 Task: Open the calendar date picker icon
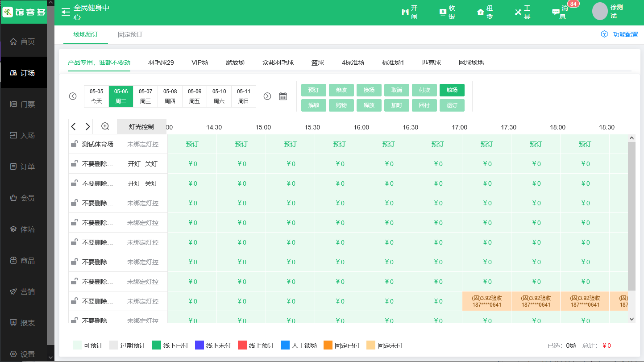tap(283, 96)
